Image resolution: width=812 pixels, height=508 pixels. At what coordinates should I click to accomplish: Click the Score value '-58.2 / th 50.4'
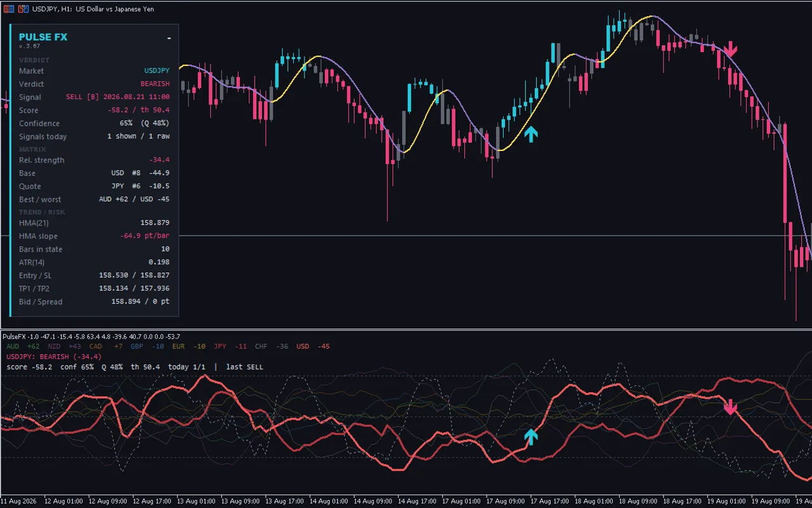[139, 110]
